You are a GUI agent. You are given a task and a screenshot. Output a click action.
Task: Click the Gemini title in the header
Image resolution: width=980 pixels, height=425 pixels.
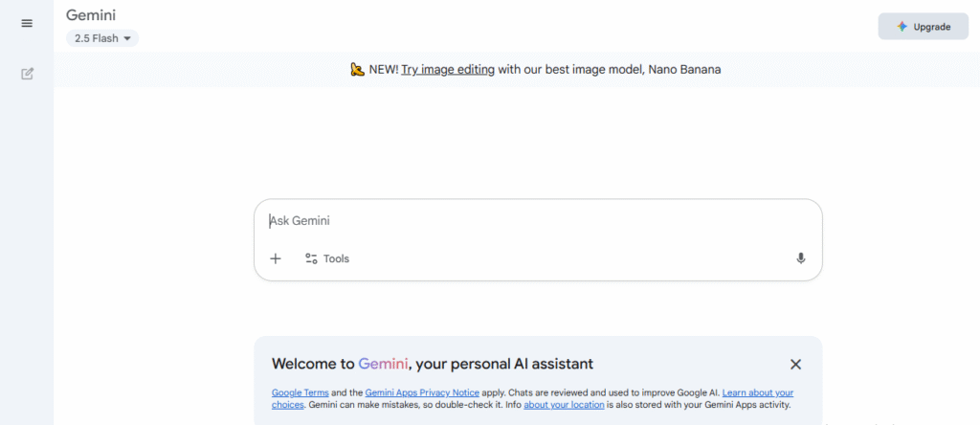tap(91, 15)
